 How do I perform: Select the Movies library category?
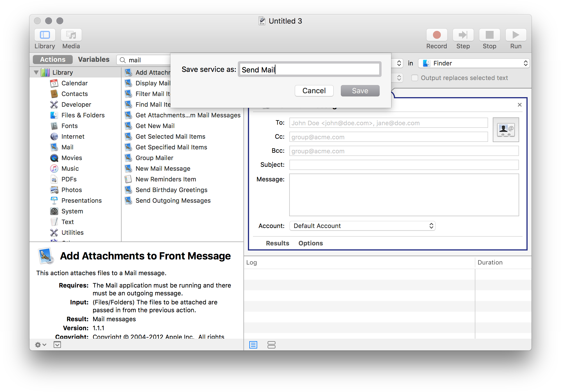click(72, 158)
